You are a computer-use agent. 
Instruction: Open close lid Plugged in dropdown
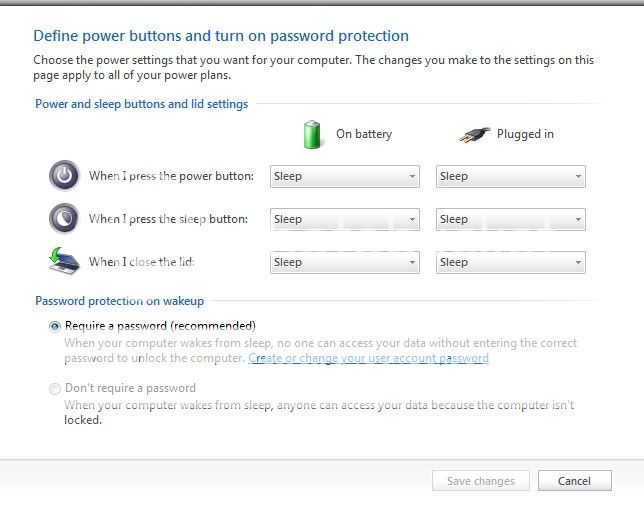pos(511,263)
